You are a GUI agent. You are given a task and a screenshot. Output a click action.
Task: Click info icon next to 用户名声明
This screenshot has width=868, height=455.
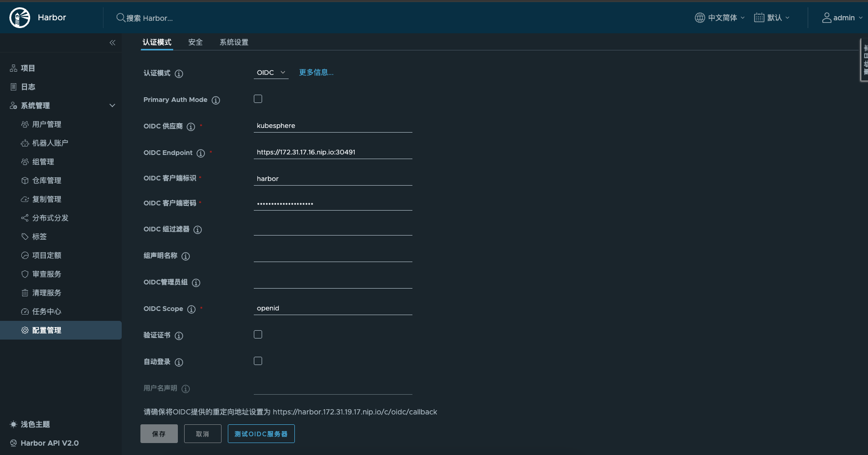[186, 389]
